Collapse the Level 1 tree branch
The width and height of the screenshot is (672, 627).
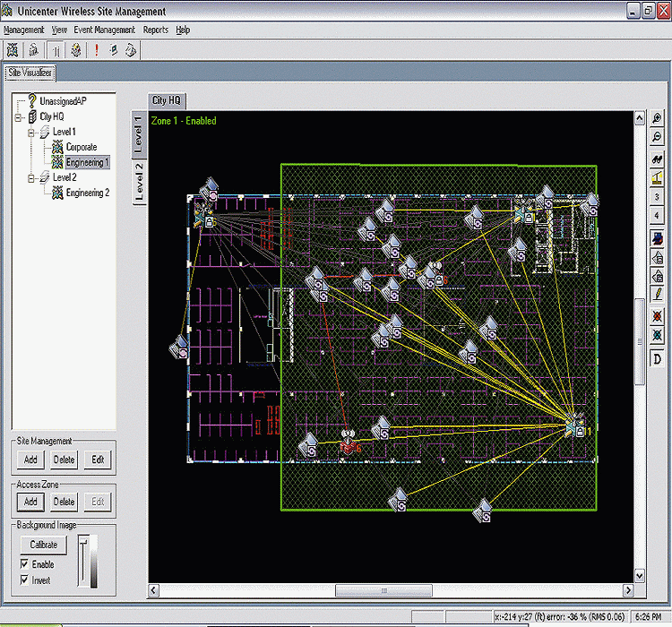(x=30, y=133)
